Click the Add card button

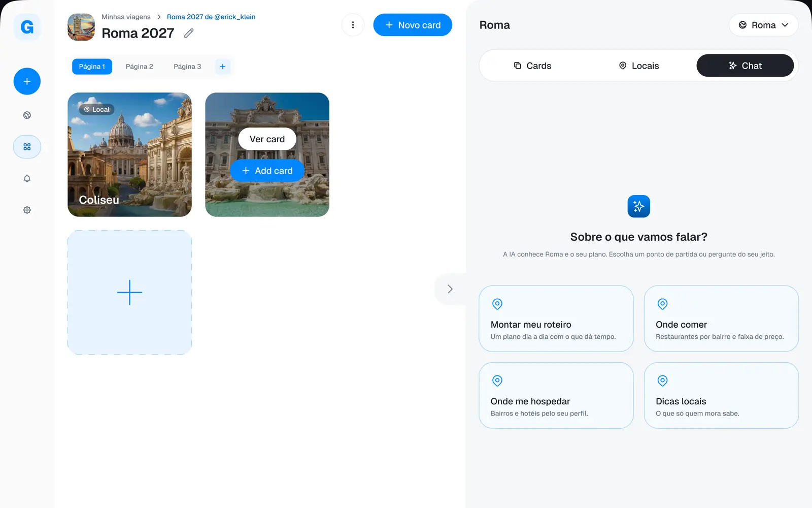coord(267,171)
